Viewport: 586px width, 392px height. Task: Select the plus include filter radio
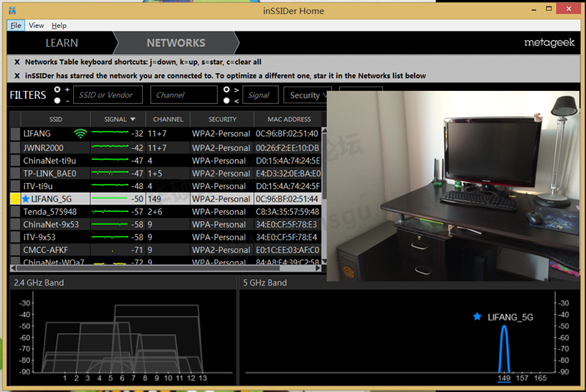pyautogui.click(x=57, y=89)
